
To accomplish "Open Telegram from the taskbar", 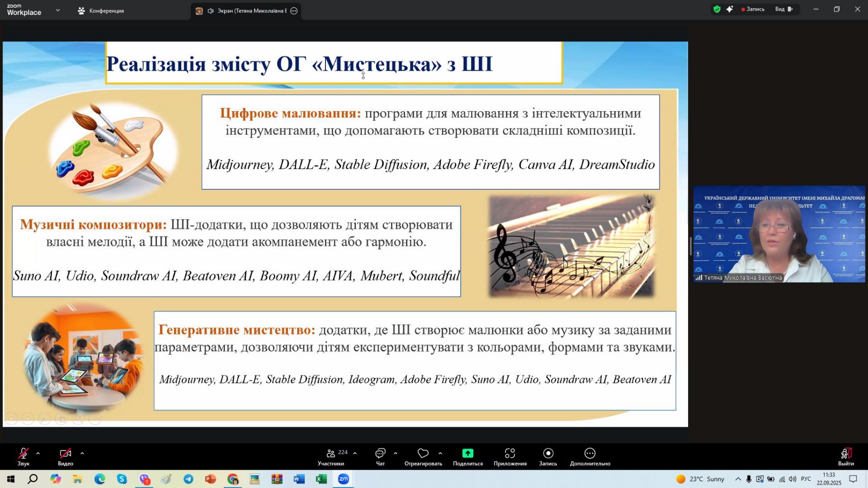I will 189,479.
